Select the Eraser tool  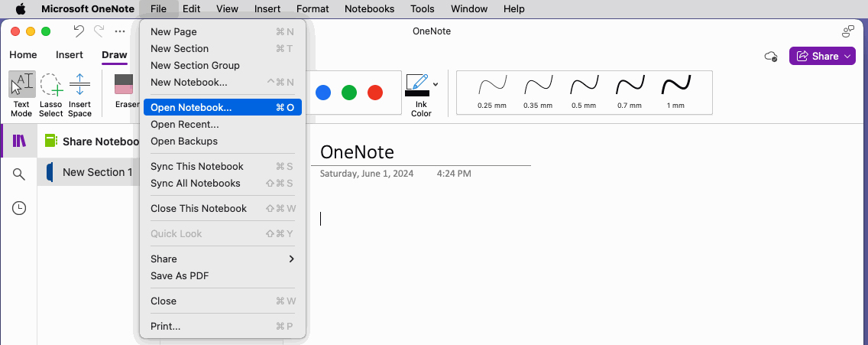tap(125, 92)
